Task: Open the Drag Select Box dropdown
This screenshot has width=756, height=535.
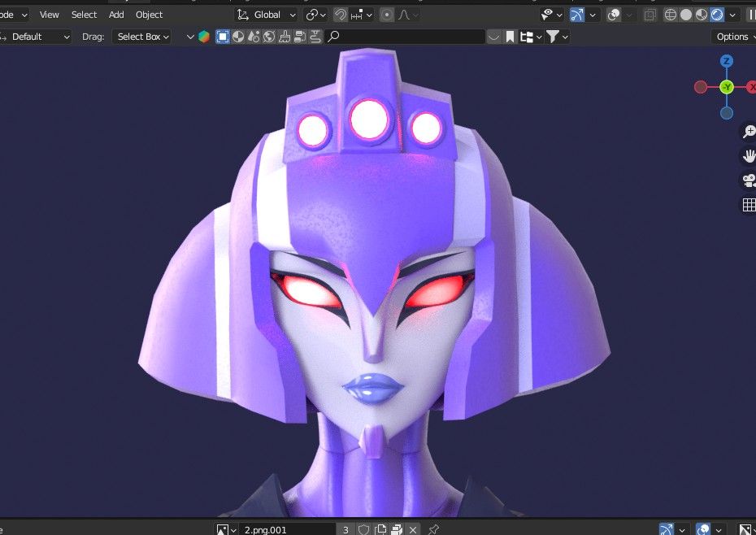Action: tap(141, 37)
